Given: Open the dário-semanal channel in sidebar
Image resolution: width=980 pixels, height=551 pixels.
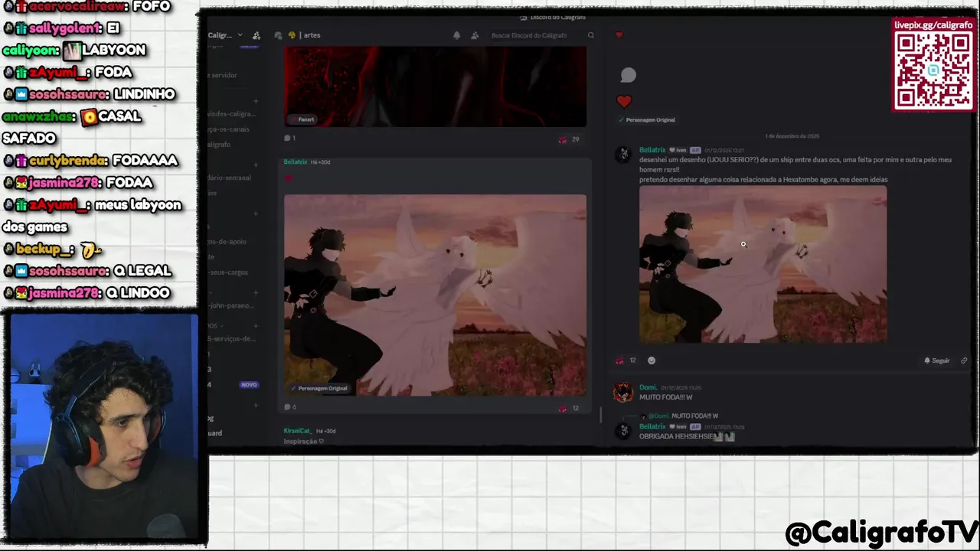Looking at the screenshot, I should (x=229, y=178).
